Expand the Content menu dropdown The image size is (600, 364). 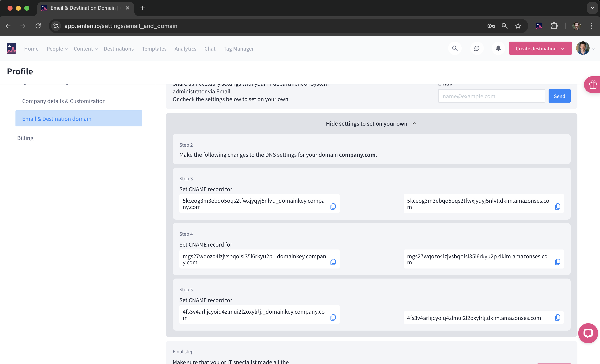tap(86, 49)
